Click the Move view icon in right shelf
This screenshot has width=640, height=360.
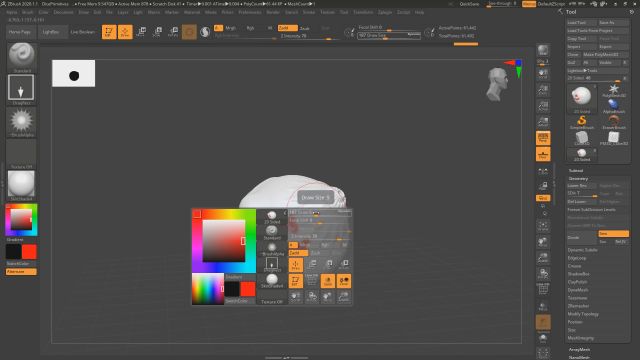tap(543, 242)
